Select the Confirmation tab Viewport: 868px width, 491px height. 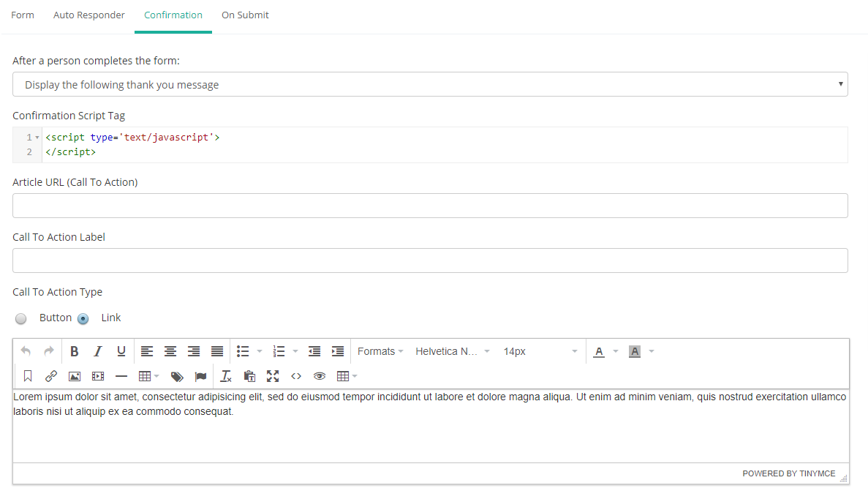click(173, 15)
